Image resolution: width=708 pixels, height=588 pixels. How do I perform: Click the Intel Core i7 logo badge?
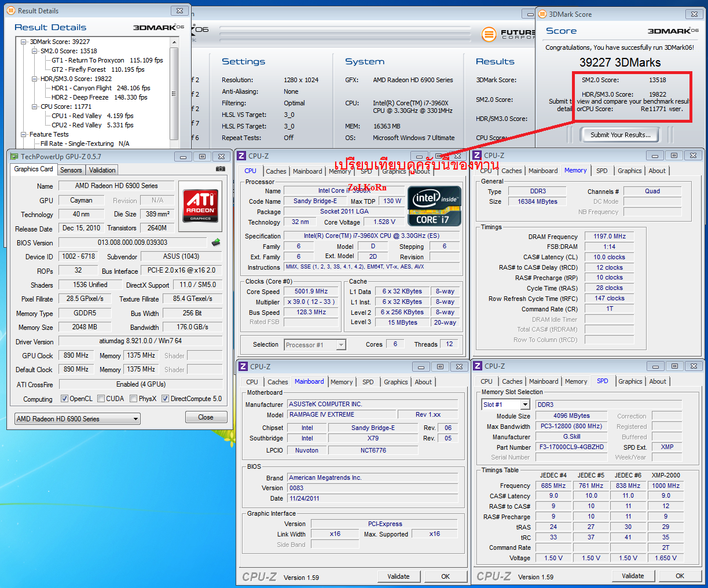pyautogui.click(x=434, y=206)
